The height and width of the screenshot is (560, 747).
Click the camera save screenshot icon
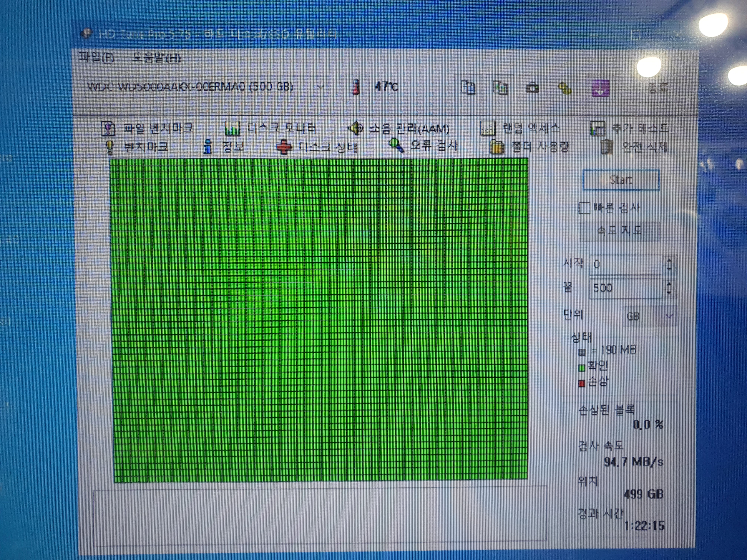tap(533, 89)
